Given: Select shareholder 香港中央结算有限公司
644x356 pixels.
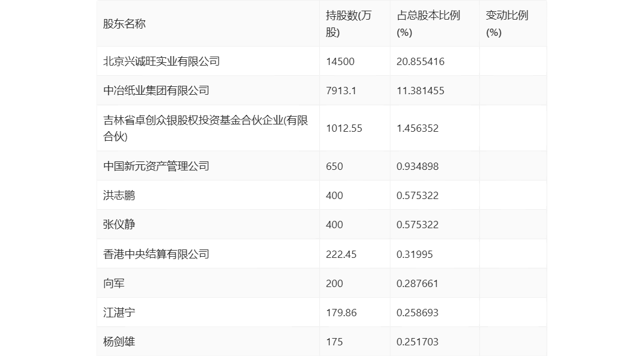Looking at the screenshot, I should point(156,254).
